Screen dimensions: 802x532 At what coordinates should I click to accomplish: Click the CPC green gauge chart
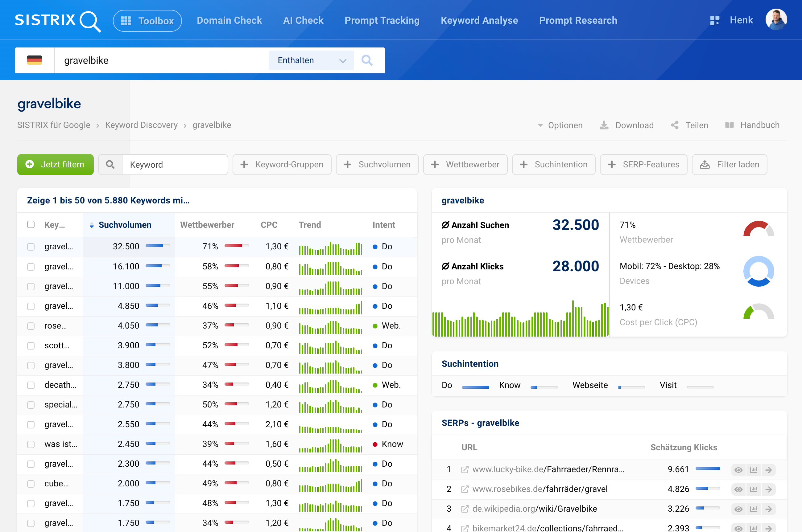[759, 312]
